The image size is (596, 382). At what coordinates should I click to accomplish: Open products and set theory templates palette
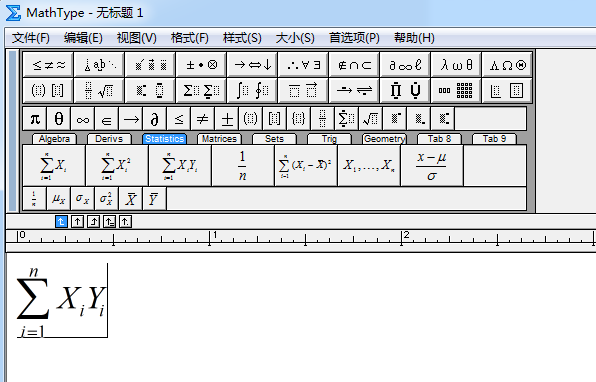click(x=405, y=90)
